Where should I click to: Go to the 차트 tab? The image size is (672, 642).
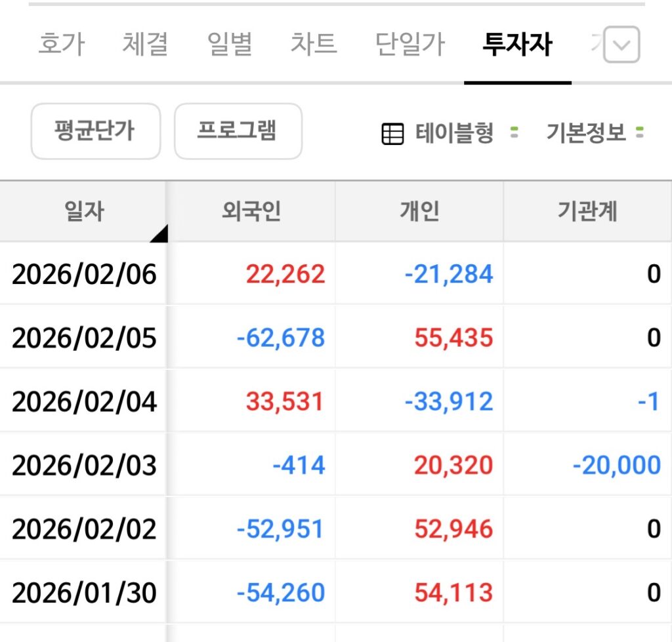coord(314,45)
